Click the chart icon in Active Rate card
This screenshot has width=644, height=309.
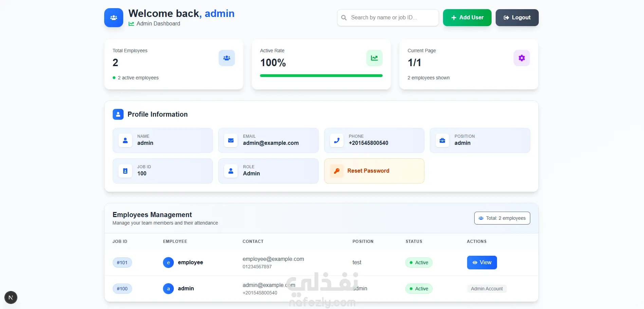[x=374, y=58]
